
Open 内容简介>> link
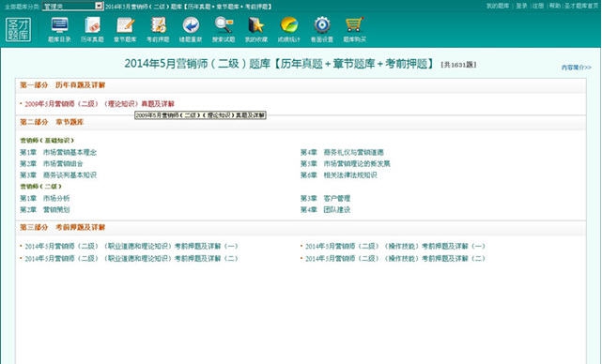[577, 68]
